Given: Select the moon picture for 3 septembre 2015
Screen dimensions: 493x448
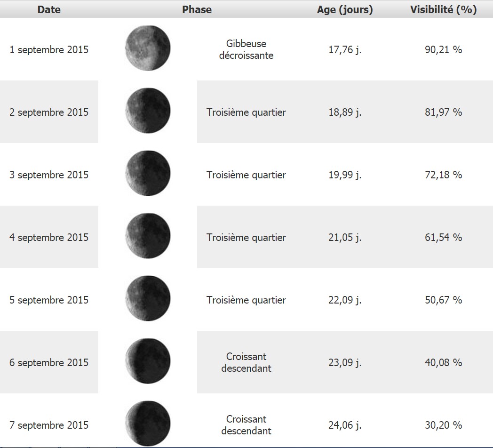Looking at the screenshot, I should 148,174.
